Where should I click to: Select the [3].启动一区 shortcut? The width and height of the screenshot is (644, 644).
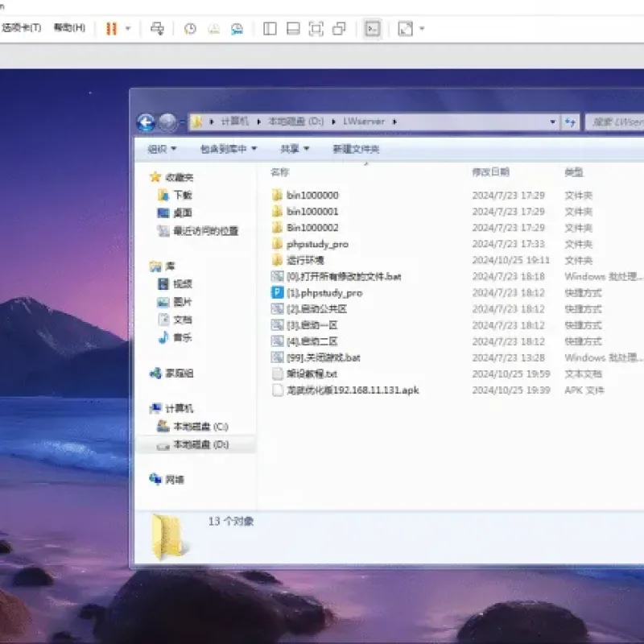312,325
